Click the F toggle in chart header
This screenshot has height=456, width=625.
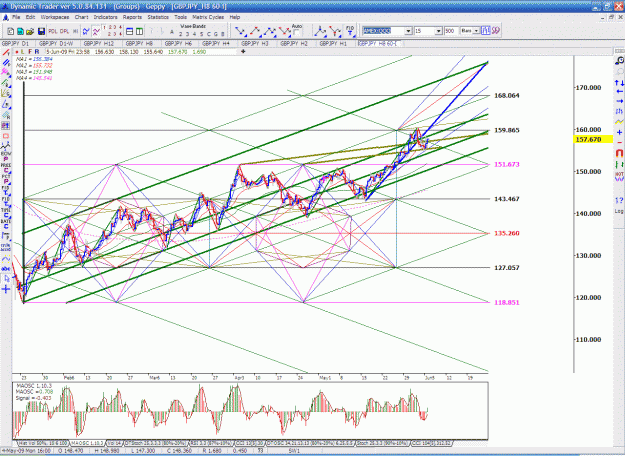click(30, 52)
